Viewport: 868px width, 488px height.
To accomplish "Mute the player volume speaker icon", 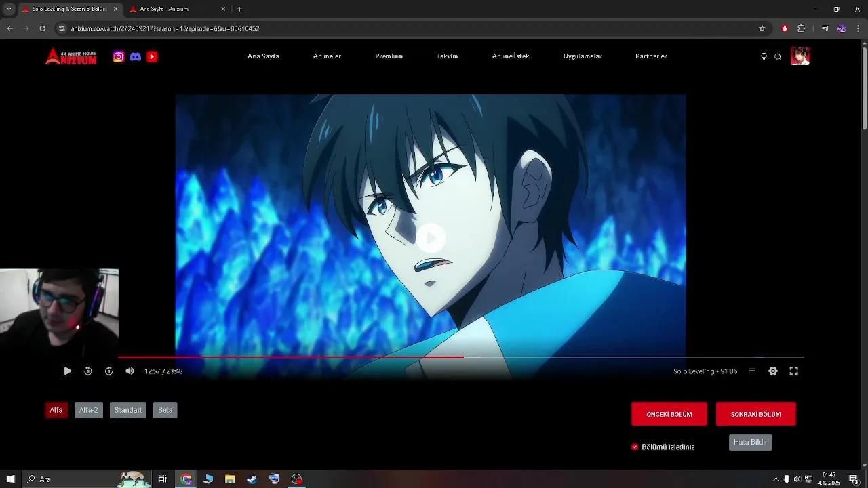I will [x=130, y=371].
